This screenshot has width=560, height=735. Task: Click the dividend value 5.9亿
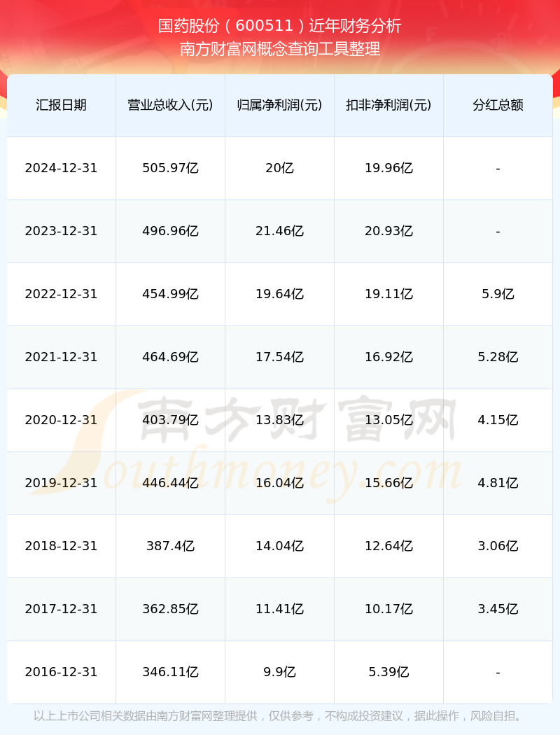(x=498, y=294)
